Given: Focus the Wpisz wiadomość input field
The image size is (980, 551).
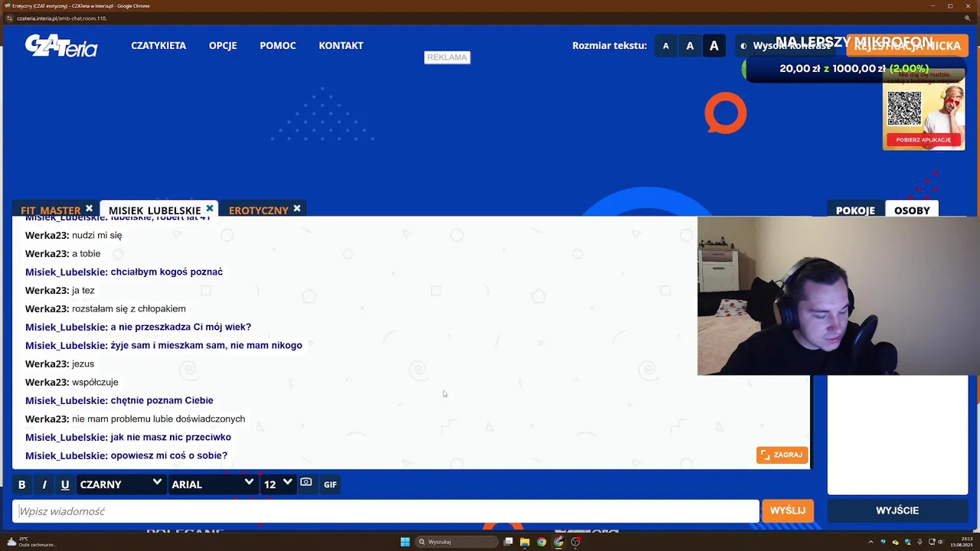Looking at the screenshot, I should pos(386,511).
